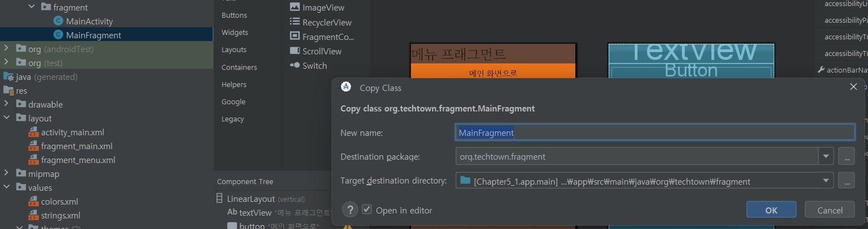Choose FragmentContainerView from the palette

(328, 37)
